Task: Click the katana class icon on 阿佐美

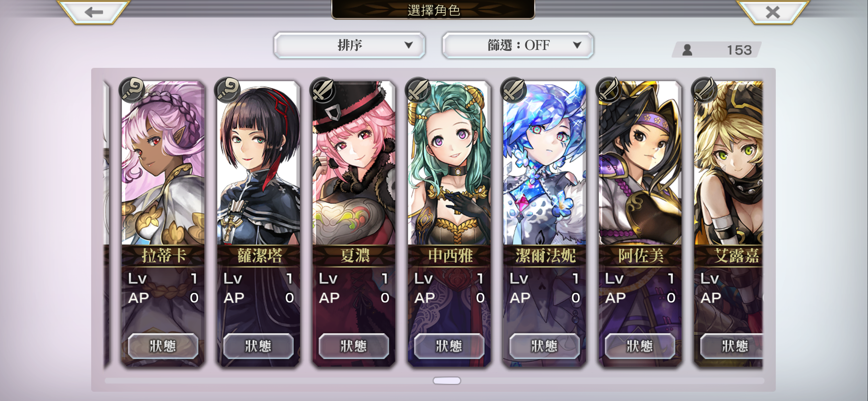Action: click(x=608, y=90)
